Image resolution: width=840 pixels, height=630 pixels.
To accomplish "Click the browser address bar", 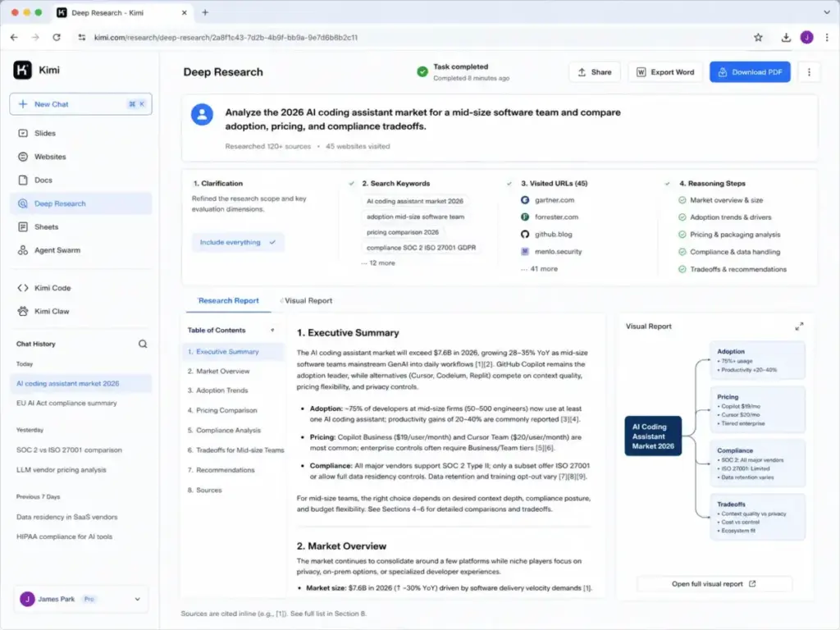I will [413, 38].
